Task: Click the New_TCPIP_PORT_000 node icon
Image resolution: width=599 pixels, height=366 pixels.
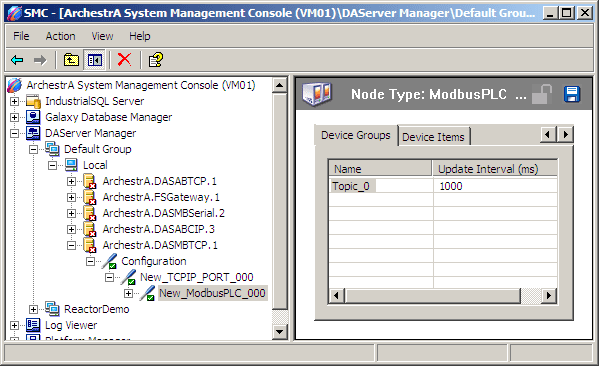Action: [x=128, y=277]
